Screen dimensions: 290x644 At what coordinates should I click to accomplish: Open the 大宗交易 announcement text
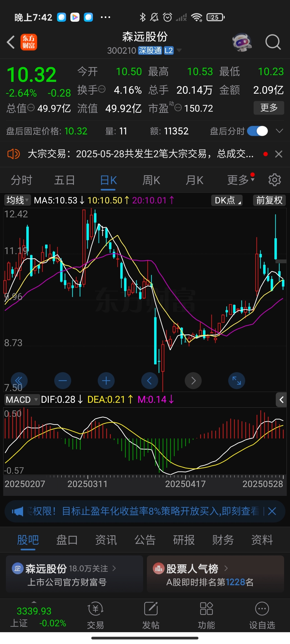[x=141, y=154]
